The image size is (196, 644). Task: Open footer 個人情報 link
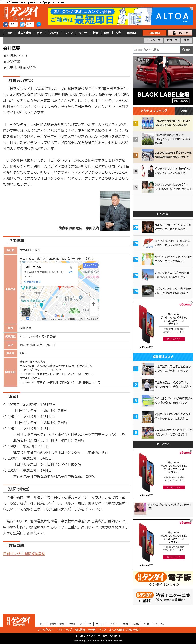pos(80,630)
